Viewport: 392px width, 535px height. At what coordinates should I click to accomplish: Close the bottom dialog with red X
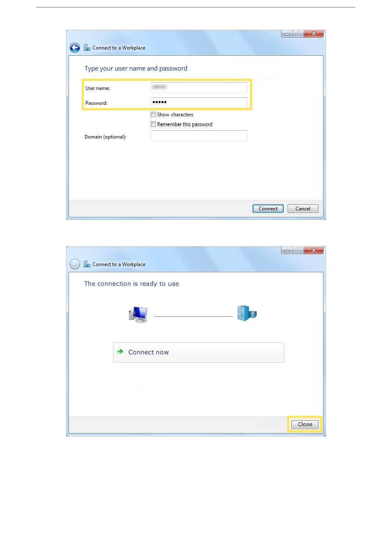[314, 250]
